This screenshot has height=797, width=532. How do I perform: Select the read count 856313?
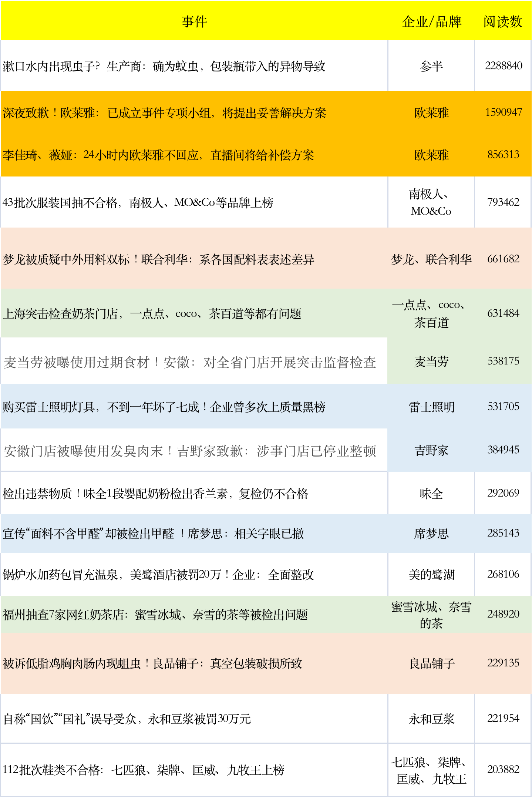pos(504,155)
